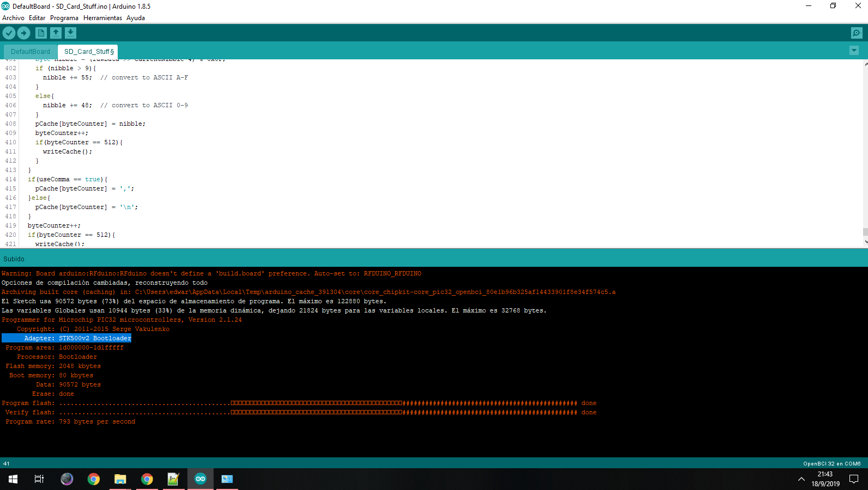Expand the tab options dropdown arrow
Image resolution: width=868 pixels, height=490 pixels.
pos(854,51)
